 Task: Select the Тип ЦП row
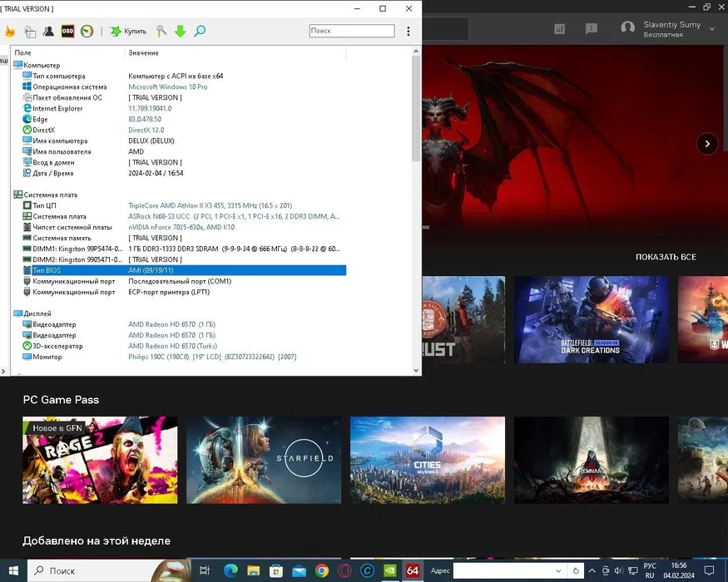(x=44, y=205)
